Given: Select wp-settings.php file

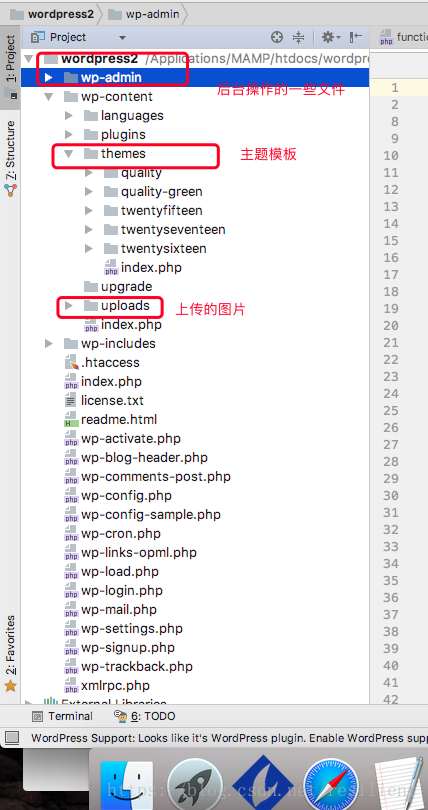Looking at the screenshot, I should tap(123, 629).
